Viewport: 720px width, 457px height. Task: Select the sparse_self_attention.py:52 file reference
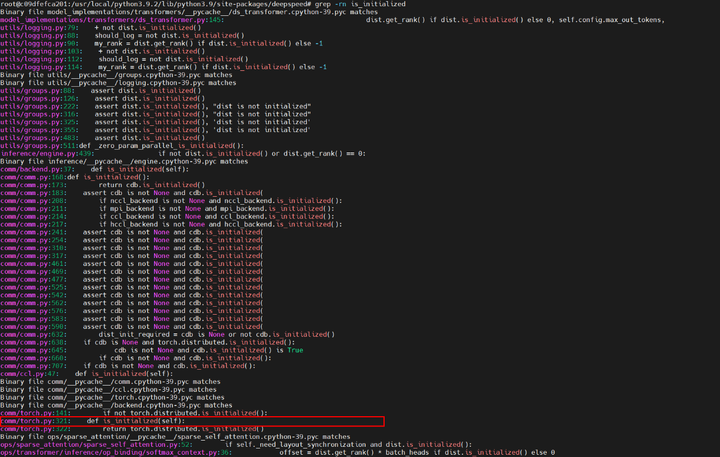coord(96,444)
